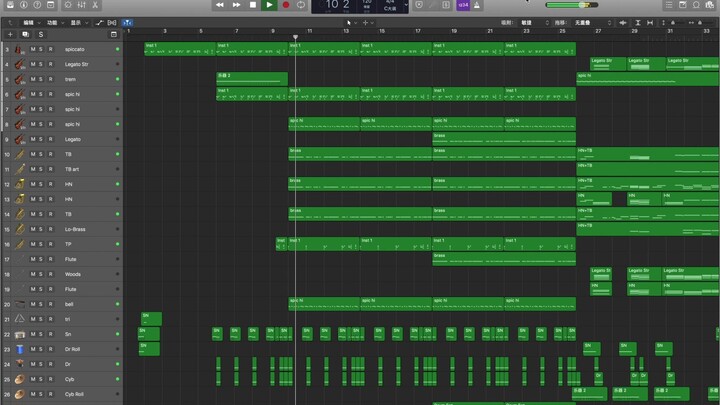Open the crosshair Command-click tool menu
Image resolution: width=720 pixels, height=405 pixels.
[x=368, y=22]
